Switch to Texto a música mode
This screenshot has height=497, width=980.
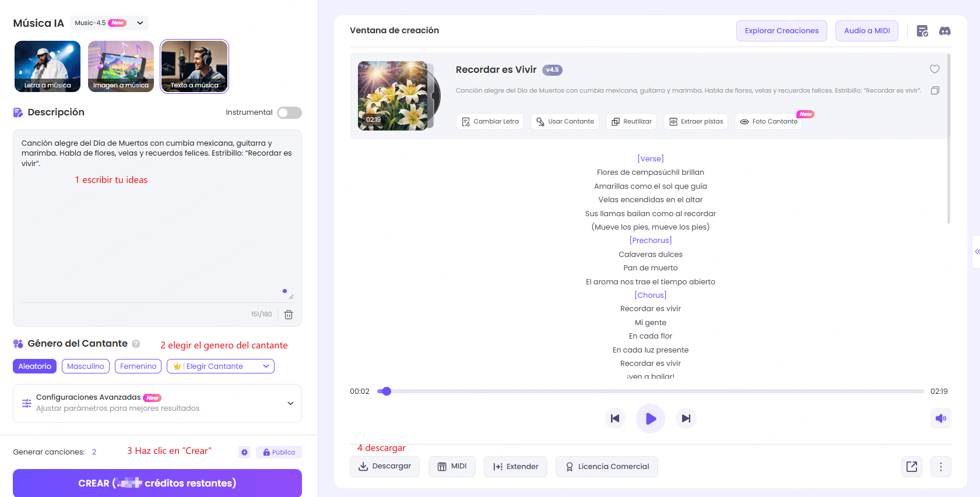pyautogui.click(x=194, y=66)
